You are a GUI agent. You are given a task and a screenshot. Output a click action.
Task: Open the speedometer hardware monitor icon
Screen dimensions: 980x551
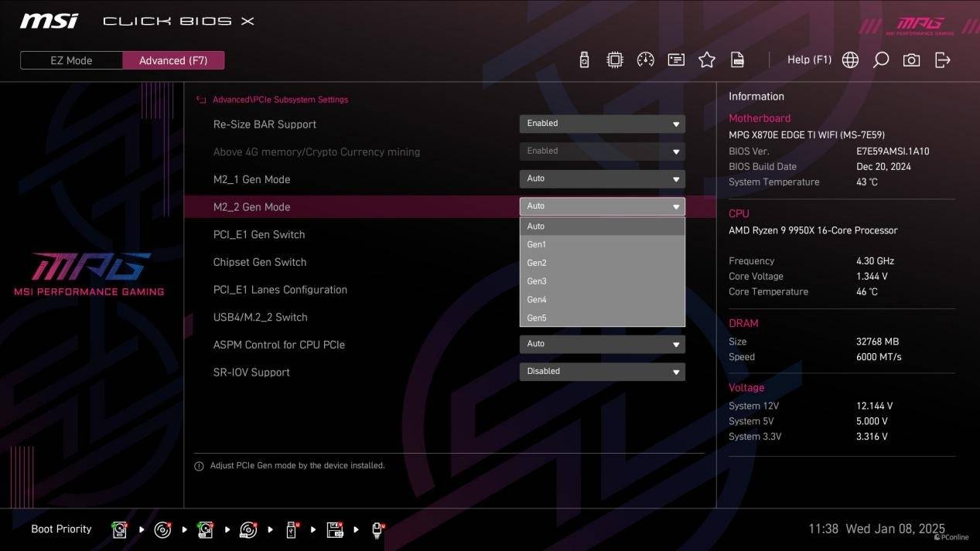pyautogui.click(x=645, y=60)
